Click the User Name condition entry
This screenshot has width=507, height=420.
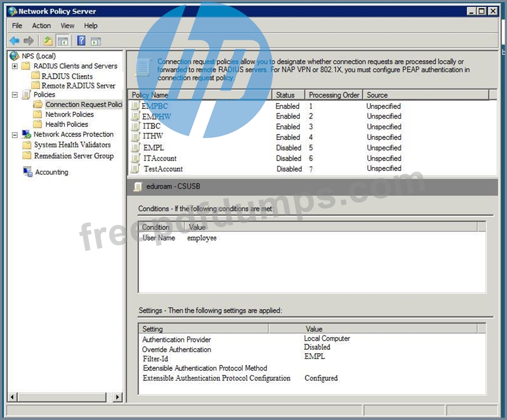click(159, 238)
